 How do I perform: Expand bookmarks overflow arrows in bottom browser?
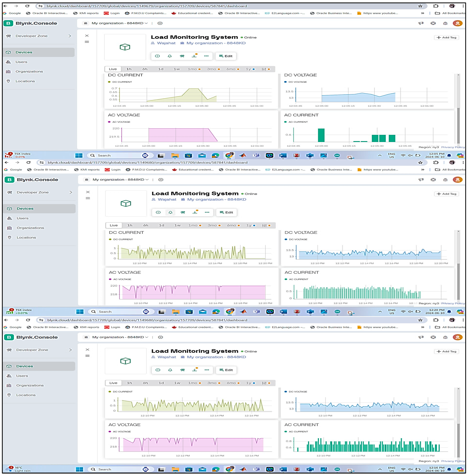click(423, 327)
